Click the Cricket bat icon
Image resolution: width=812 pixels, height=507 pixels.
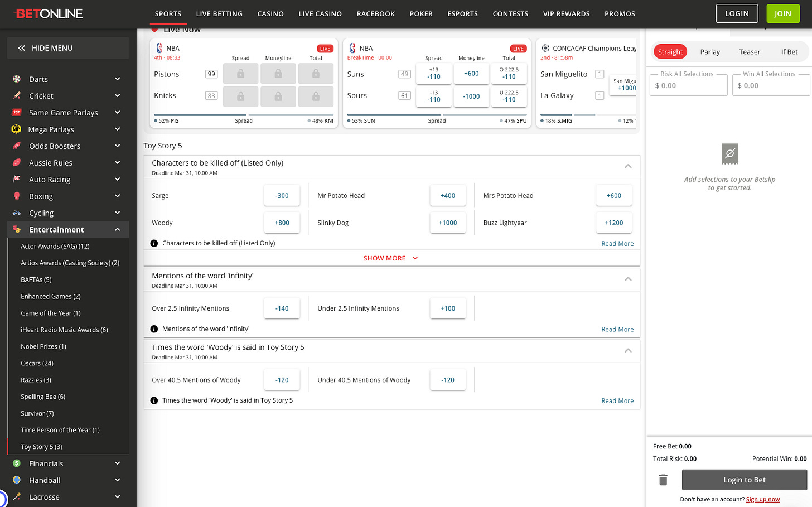click(x=17, y=96)
